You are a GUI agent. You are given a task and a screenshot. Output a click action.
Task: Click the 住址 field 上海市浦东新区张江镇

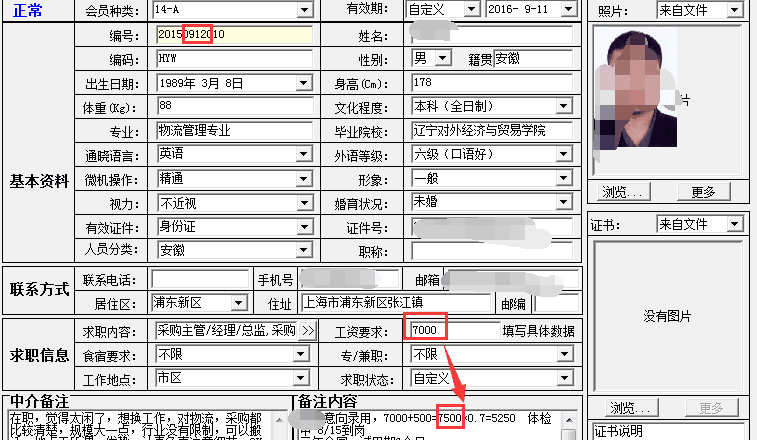click(395, 303)
